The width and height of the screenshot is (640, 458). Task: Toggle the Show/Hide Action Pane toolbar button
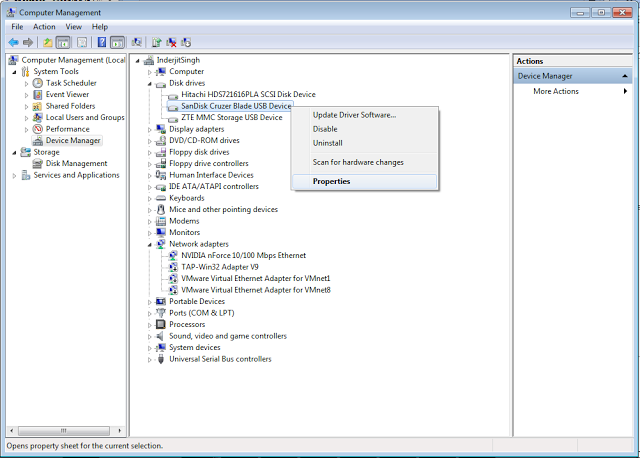117,42
